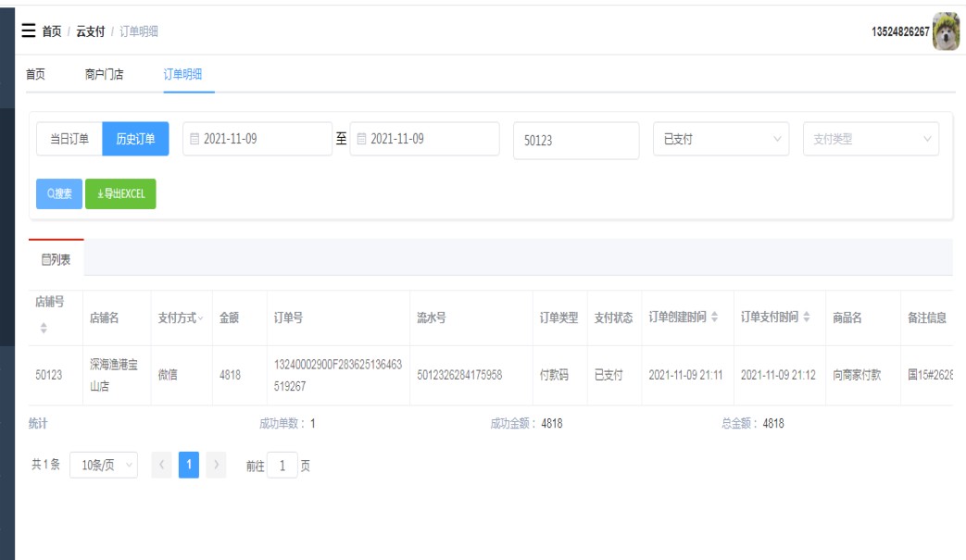Screen dimensions: 966x560
Task: Click the sort icon under 店铺号
Action: 43,329
